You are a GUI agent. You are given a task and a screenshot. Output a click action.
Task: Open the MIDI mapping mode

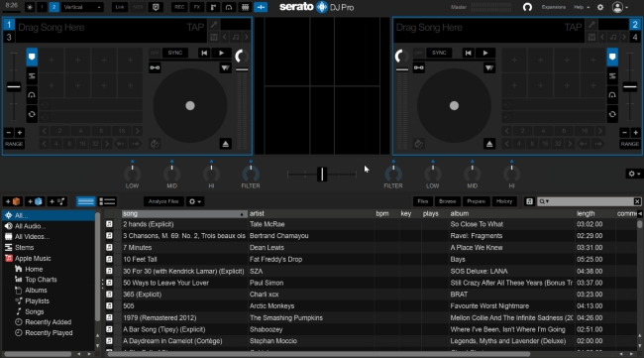pos(138,7)
